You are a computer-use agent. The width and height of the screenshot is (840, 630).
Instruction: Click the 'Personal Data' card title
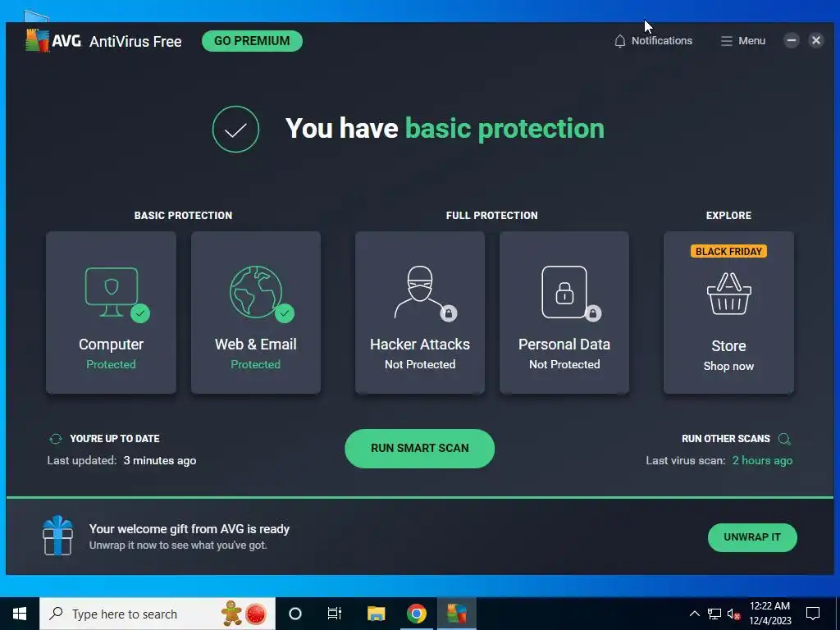[x=564, y=344]
